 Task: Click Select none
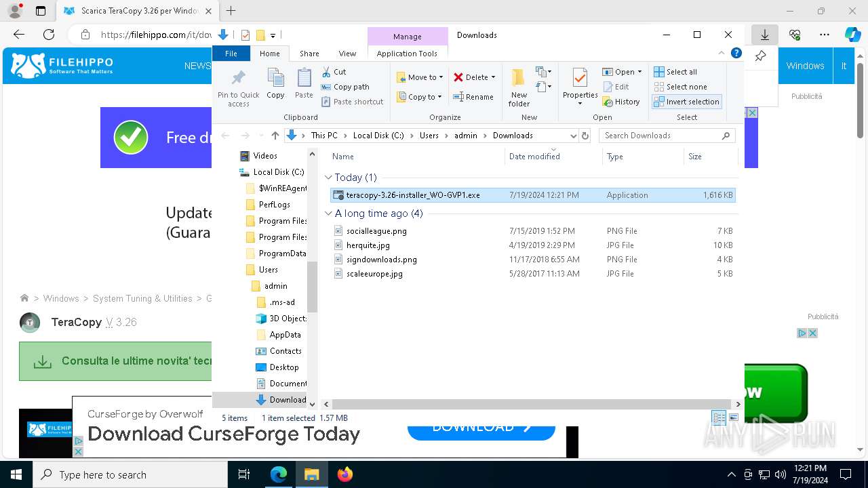click(680, 87)
